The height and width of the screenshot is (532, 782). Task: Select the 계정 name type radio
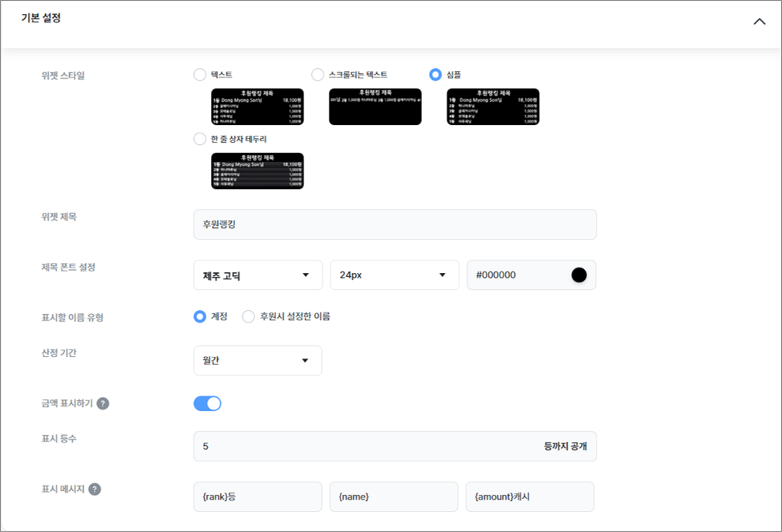point(199,316)
